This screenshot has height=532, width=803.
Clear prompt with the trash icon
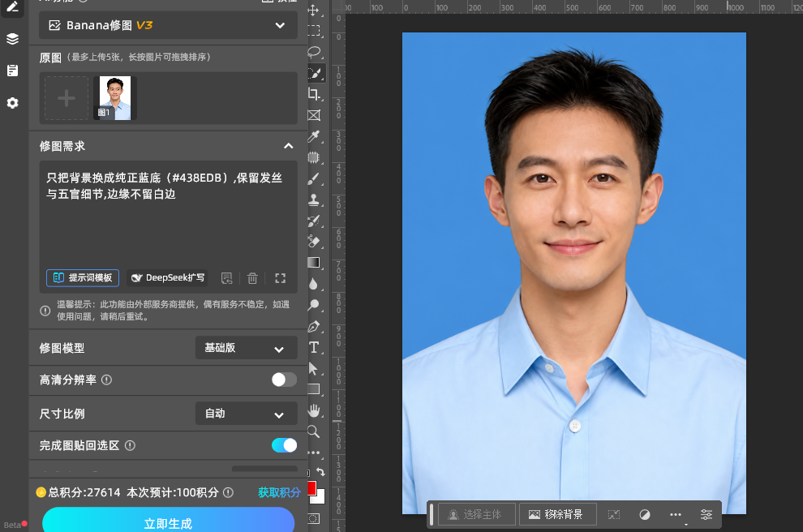pyautogui.click(x=252, y=278)
